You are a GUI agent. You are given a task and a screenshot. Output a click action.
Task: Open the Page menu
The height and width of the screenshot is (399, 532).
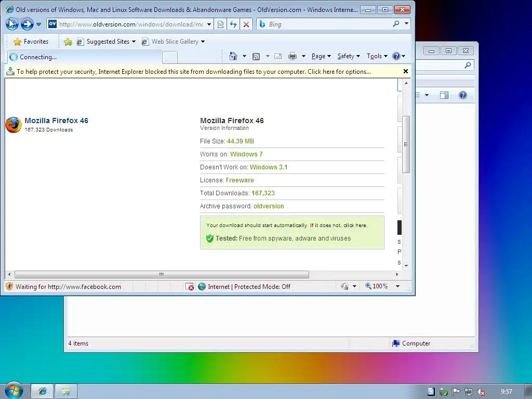pyautogui.click(x=321, y=56)
